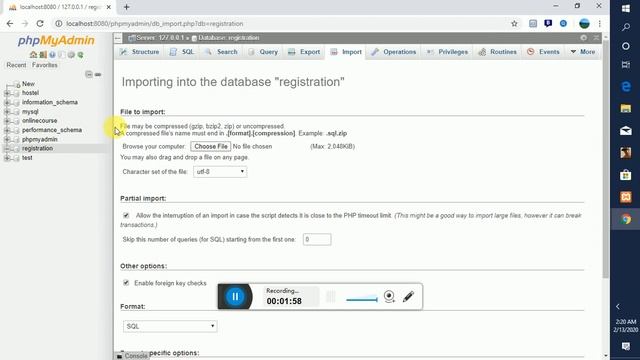Reload the browser page
The image size is (640, 360).
pyautogui.click(x=40, y=24)
